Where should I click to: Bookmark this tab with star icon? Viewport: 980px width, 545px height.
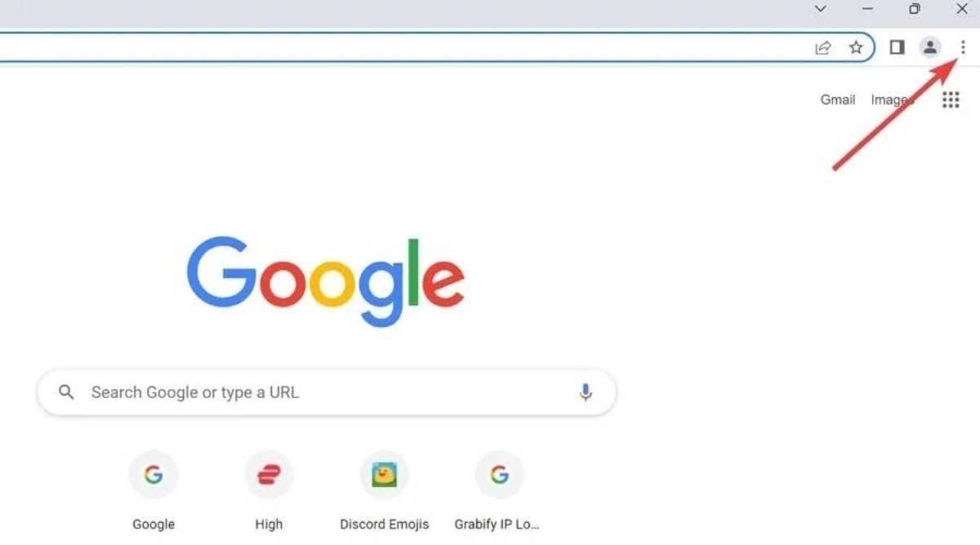tap(856, 47)
